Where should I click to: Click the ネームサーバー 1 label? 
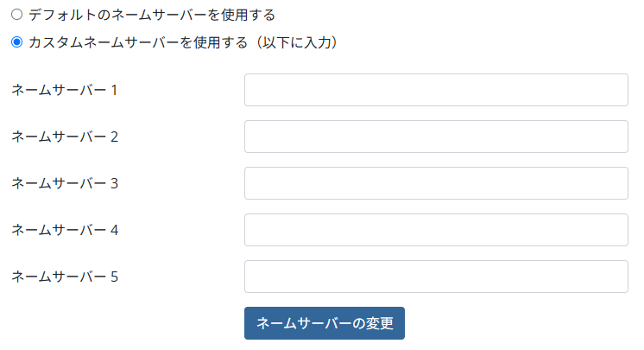click(65, 90)
